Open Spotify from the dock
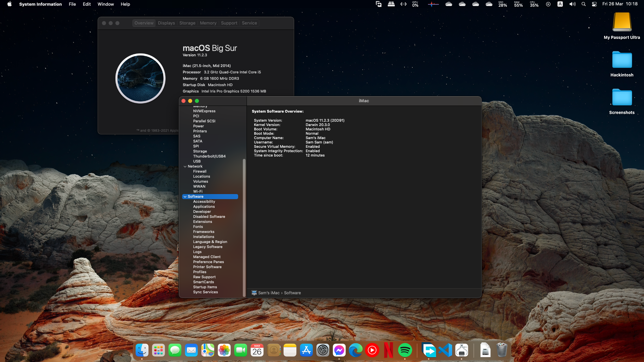The image size is (644, 362). 405,351
